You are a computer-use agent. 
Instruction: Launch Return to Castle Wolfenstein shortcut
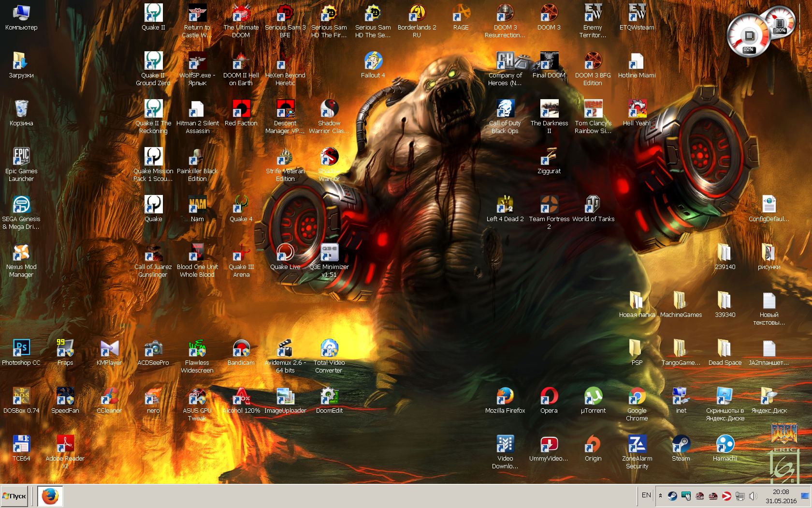[x=197, y=21]
